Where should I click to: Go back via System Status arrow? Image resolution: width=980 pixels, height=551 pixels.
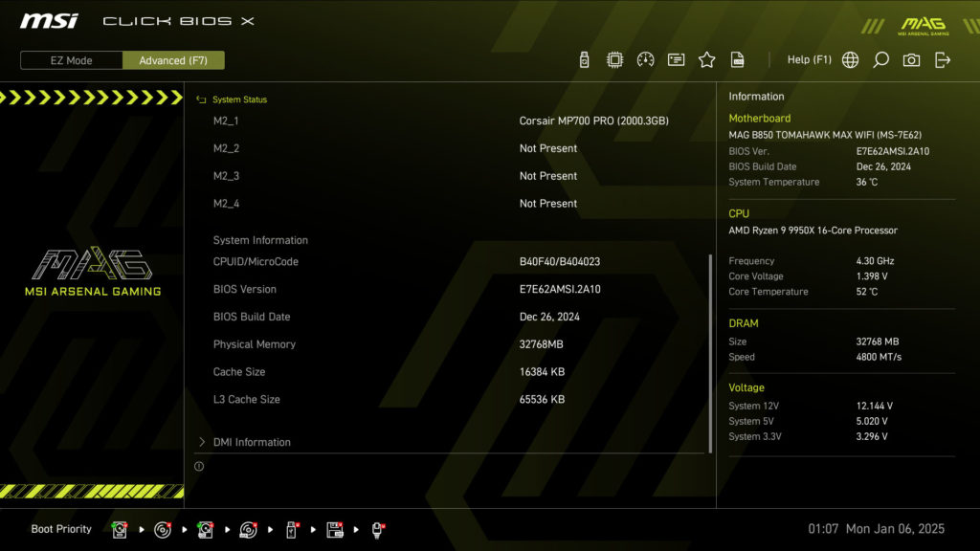coord(201,99)
